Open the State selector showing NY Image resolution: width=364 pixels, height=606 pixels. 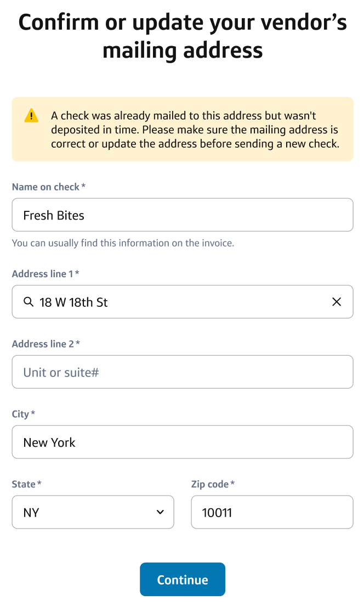click(x=88, y=512)
